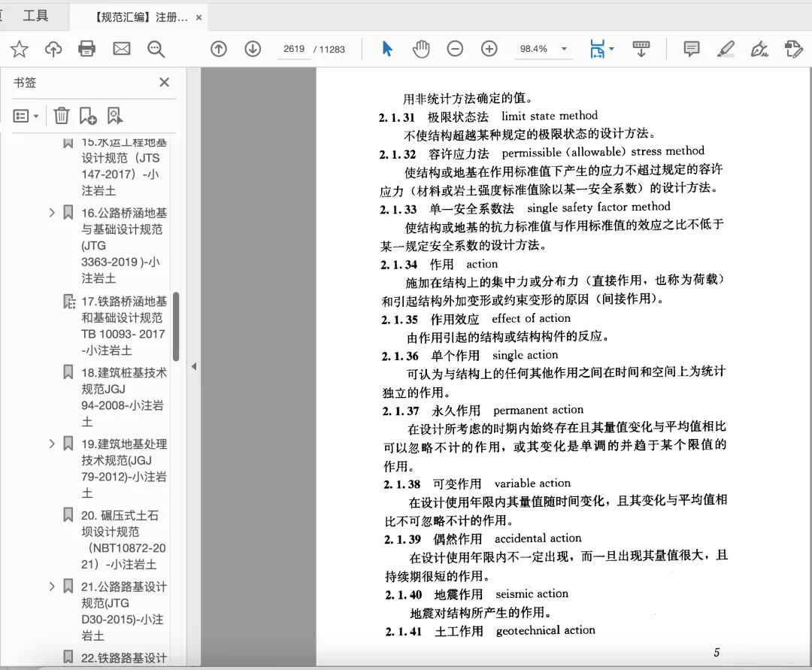The width and height of the screenshot is (812, 670).
Task: Click the star bookmark icon in toolbar
Action: coord(19,49)
